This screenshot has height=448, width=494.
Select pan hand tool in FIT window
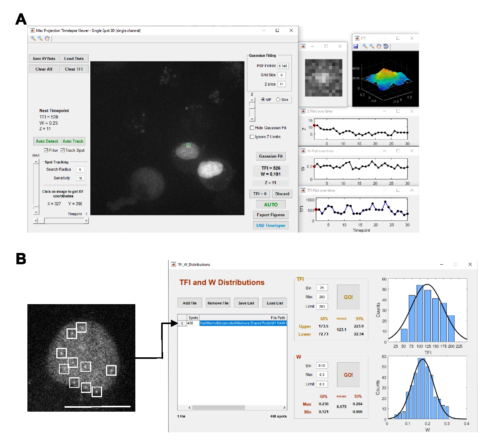coord(379,46)
